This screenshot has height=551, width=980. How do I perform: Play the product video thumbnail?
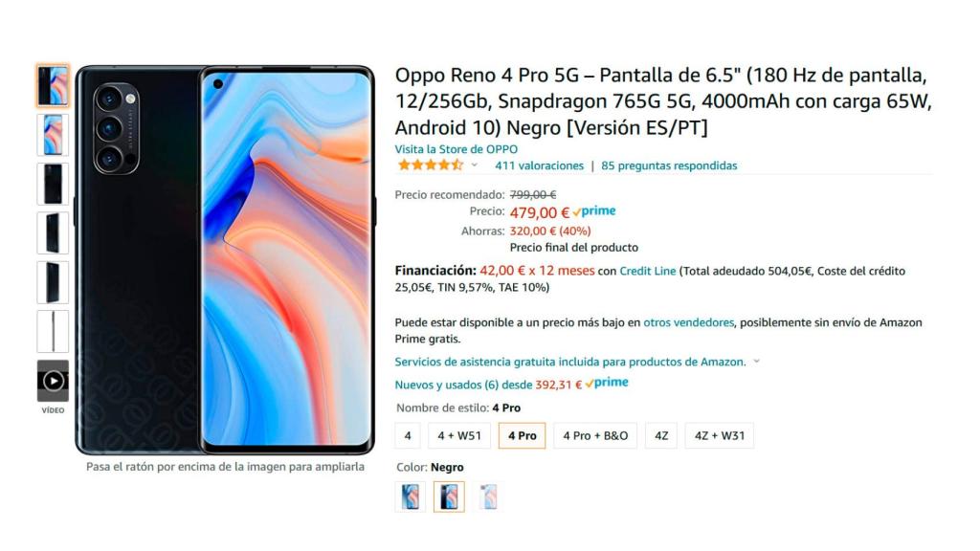[x=54, y=381]
